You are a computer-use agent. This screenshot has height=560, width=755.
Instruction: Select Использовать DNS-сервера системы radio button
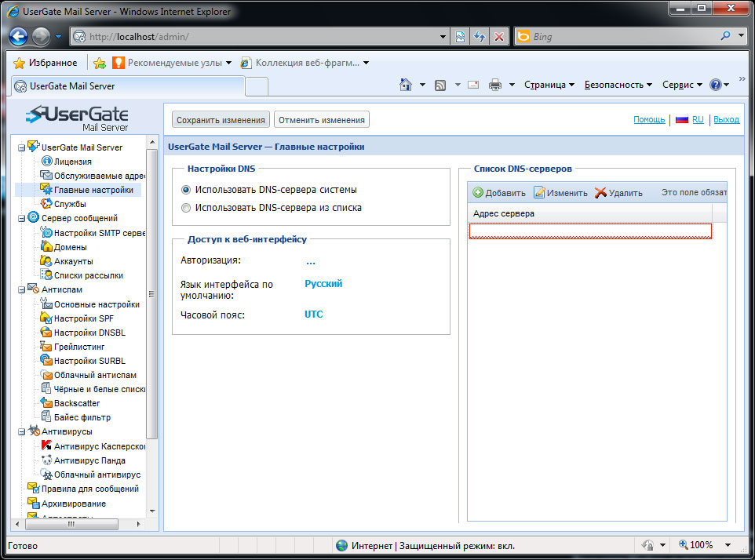point(186,190)
